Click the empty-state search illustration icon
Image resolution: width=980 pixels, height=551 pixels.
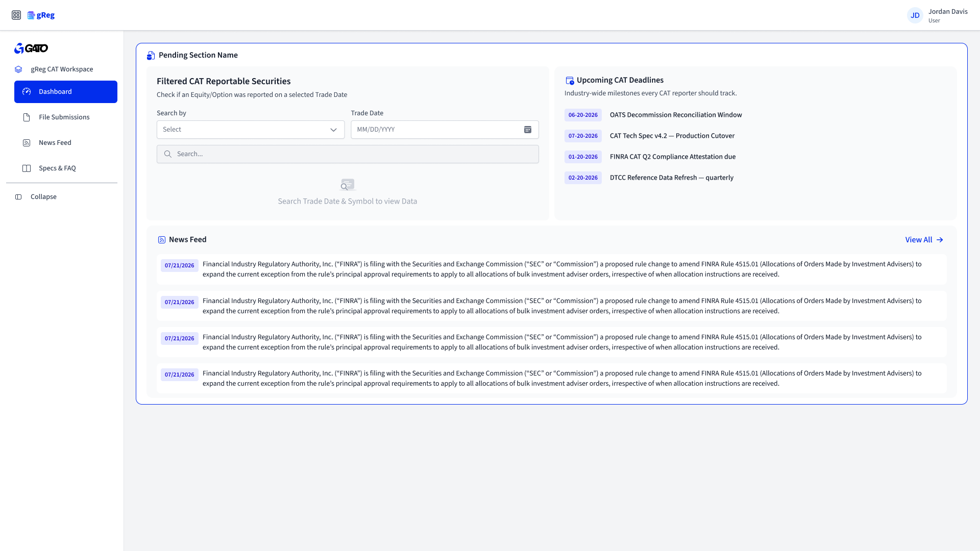point(348,184)
